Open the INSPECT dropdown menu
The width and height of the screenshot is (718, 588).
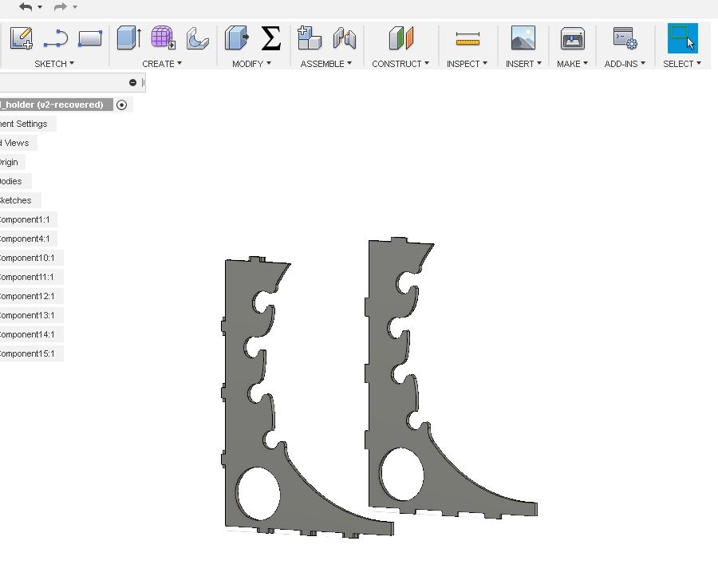pos(467,64)
